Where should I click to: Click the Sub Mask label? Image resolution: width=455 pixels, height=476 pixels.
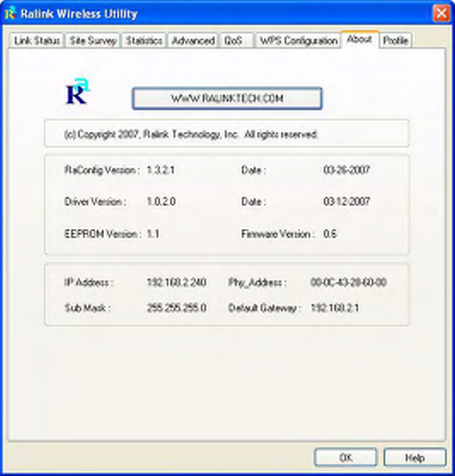87,308
